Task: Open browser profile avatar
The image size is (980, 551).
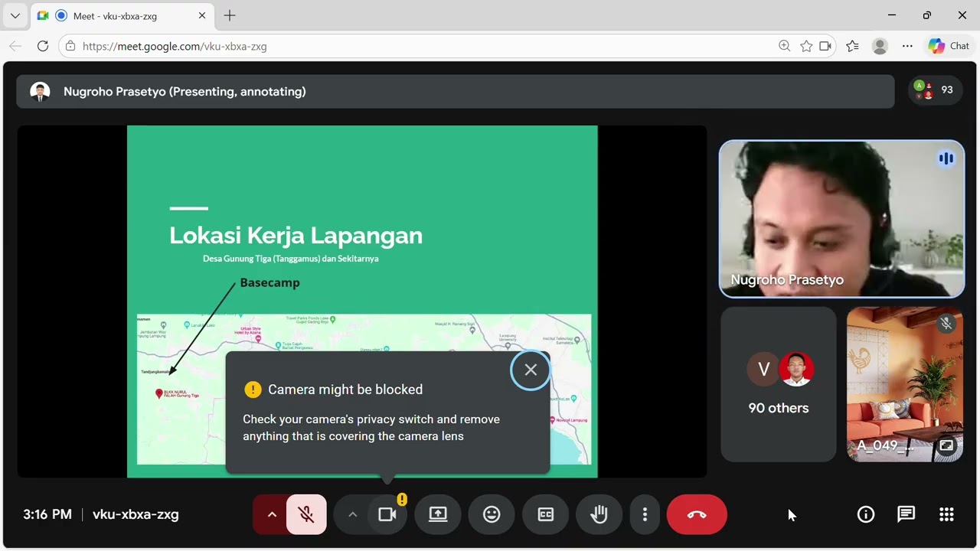Action: click(880, 46)
